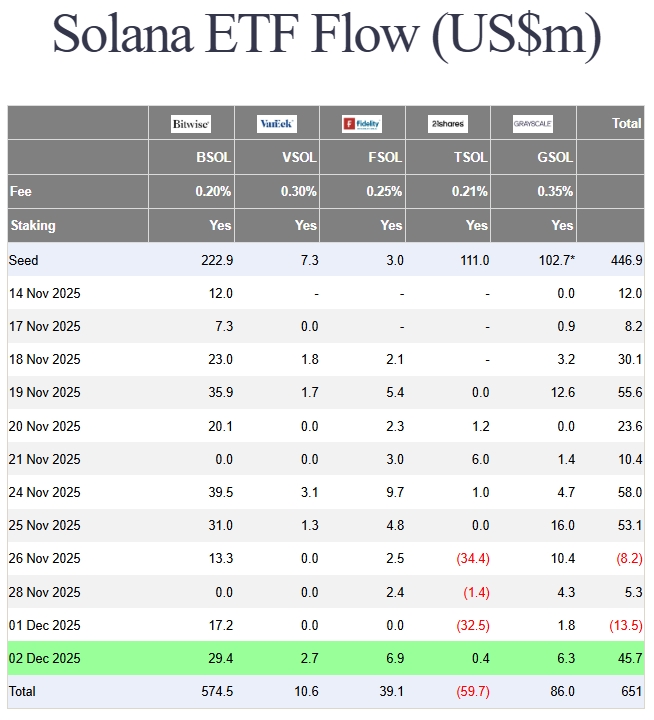Click the Grayscale logo in header

pos(532,124)
